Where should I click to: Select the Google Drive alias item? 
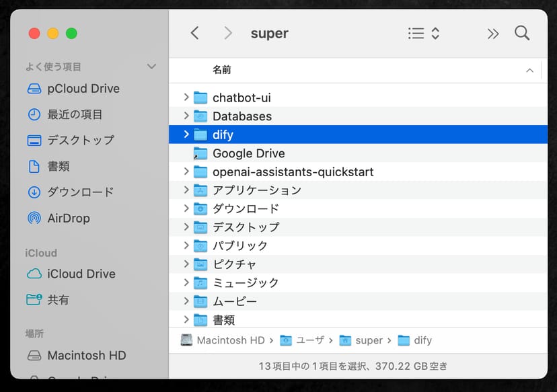click(248, 153)
